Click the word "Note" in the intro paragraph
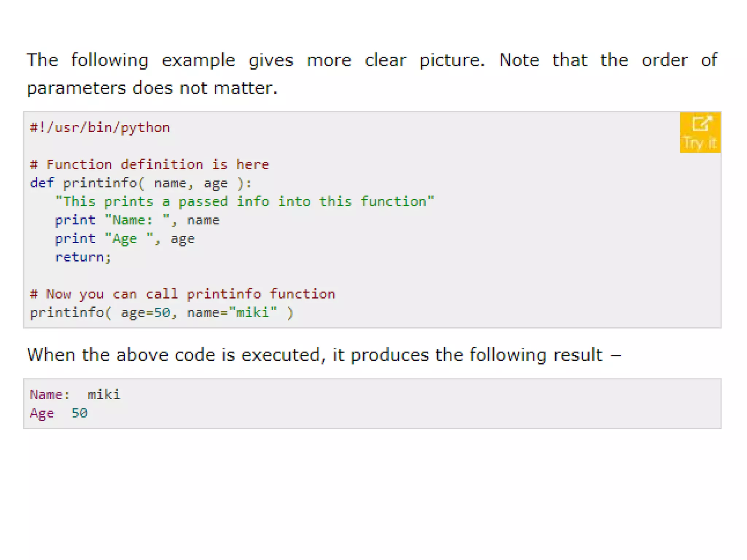 519,60
